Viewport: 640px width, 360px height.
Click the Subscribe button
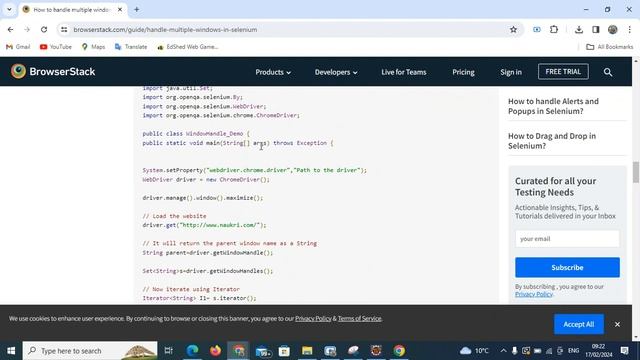[x=567, y=267]
